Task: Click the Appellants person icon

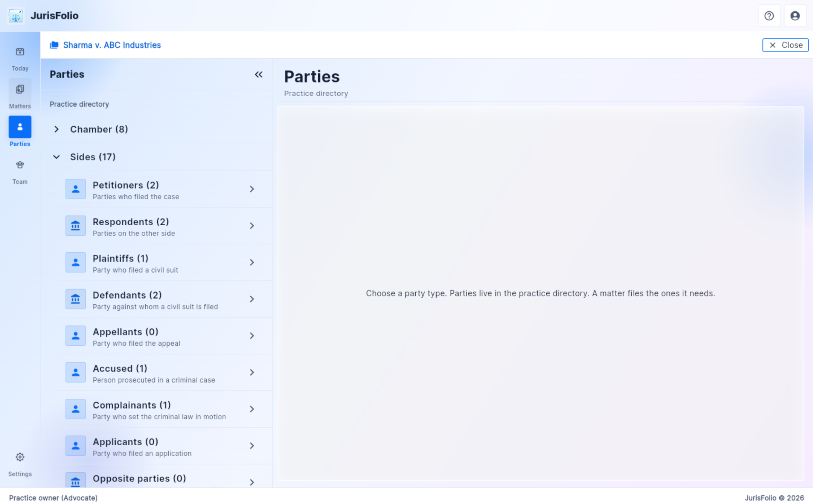Action: click(x=75, y=335)
